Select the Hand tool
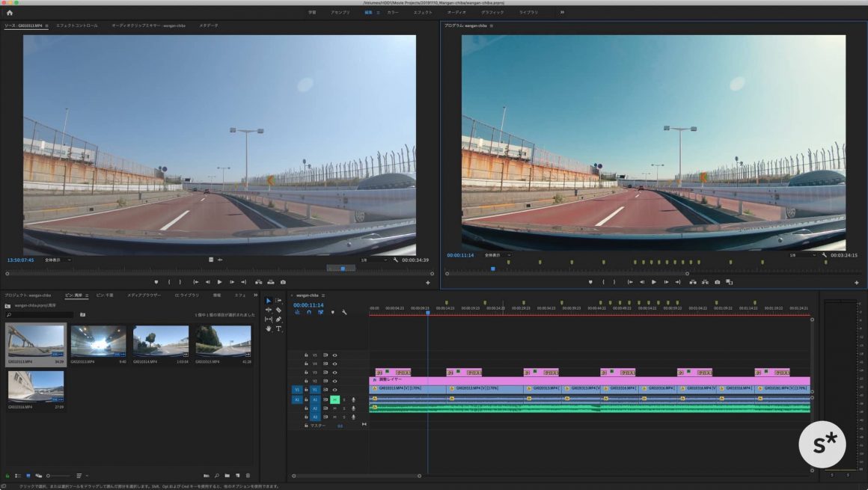Image resolution: width=868 pixels, height=490 pixels. (x=269, y=328)
